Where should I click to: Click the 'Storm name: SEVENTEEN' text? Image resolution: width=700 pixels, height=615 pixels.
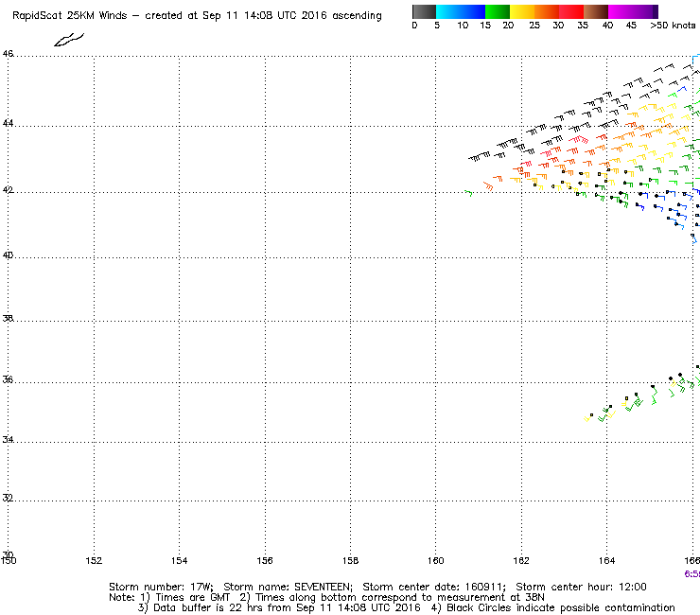pos(288,587)
